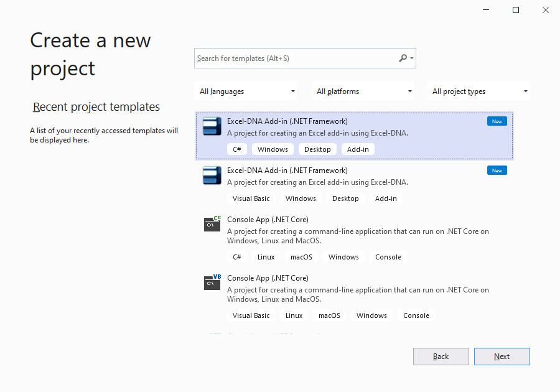Click the search magnifier icon
Screen dimensions: 560x392
pyautogui.click(x=403, y=58)
